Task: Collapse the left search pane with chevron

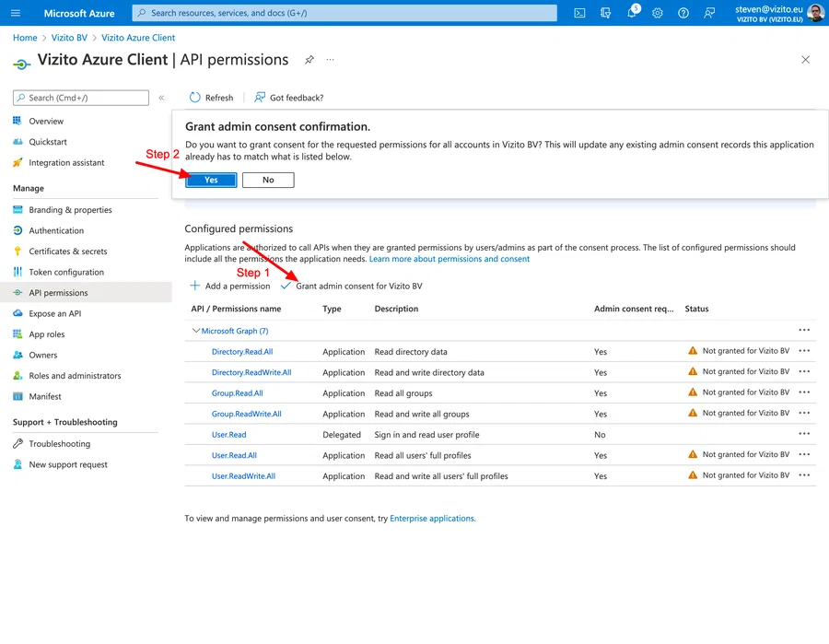Action: (x=161, y=97)
